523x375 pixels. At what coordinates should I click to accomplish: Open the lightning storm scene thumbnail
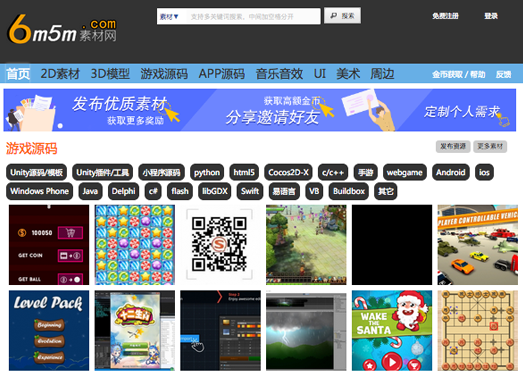306,331
